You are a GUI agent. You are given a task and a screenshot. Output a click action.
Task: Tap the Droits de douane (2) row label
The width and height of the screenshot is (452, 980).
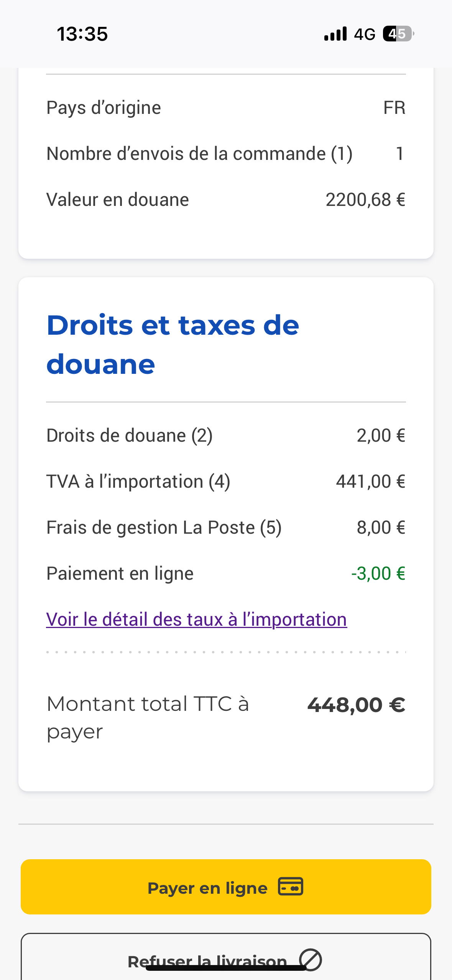pos(130,436)
